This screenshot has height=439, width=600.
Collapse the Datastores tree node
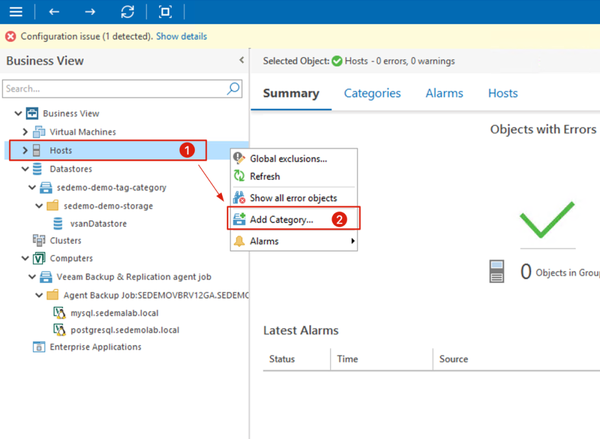[x=25, y=169]
